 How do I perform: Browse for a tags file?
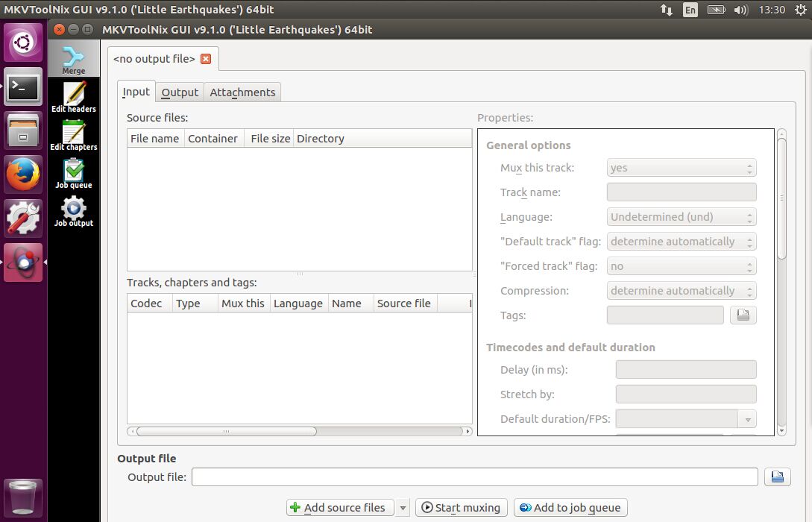click(x=743, y=315)
